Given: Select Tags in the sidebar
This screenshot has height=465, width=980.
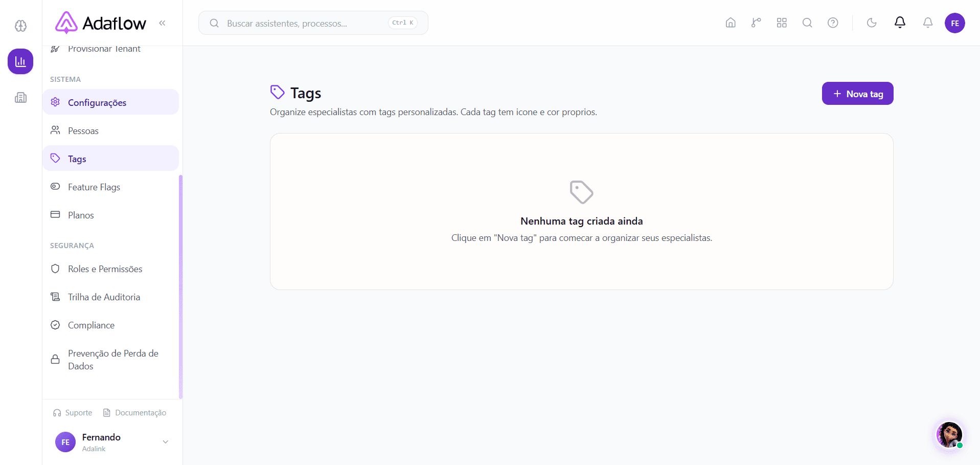Looking at the screenshot, I should tap(110, 159).
